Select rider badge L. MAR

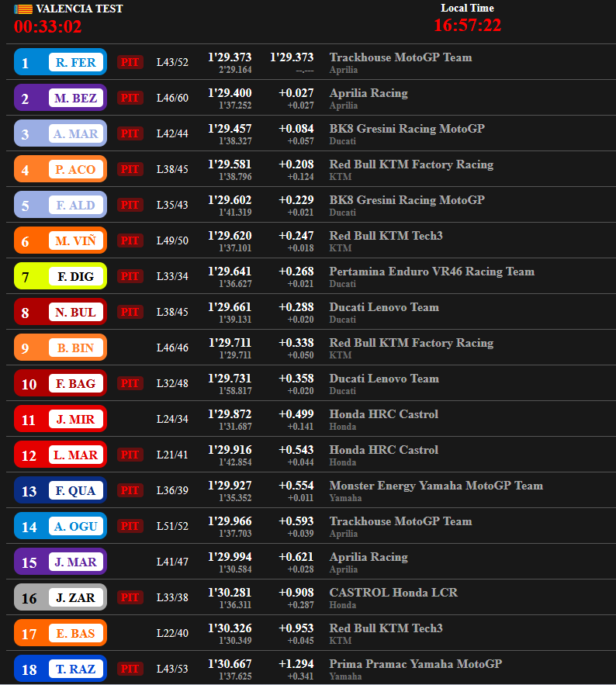(61, 455)
